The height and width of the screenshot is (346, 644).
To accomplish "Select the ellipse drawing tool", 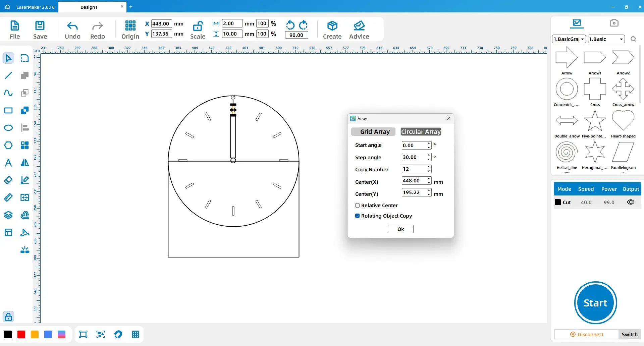I will [x=8, y=128].
